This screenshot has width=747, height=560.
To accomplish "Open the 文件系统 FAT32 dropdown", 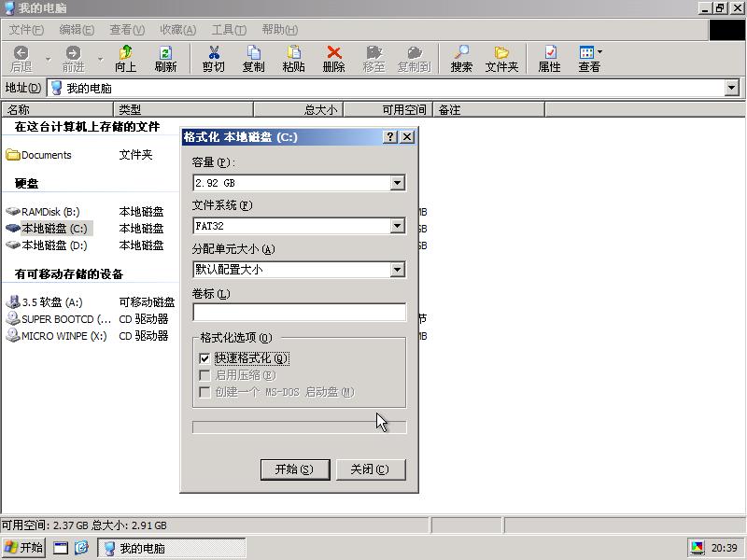I will [398, 226].
